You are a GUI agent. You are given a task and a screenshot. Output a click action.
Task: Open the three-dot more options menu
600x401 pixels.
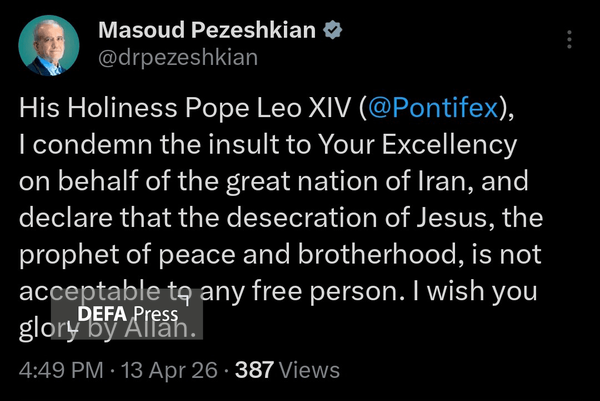569,40
